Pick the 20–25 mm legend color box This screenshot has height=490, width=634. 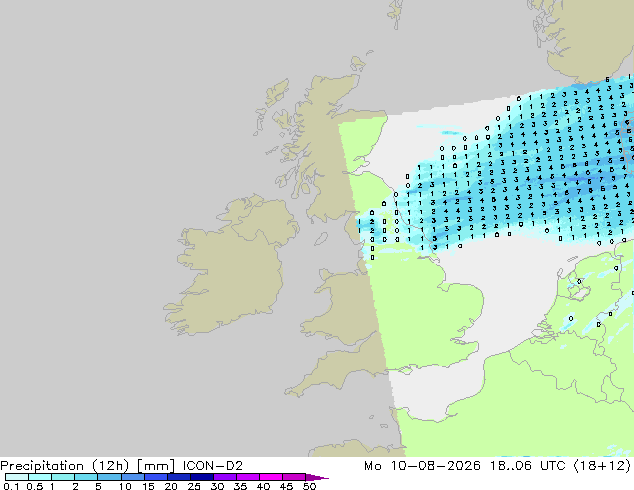pos(178,477)
